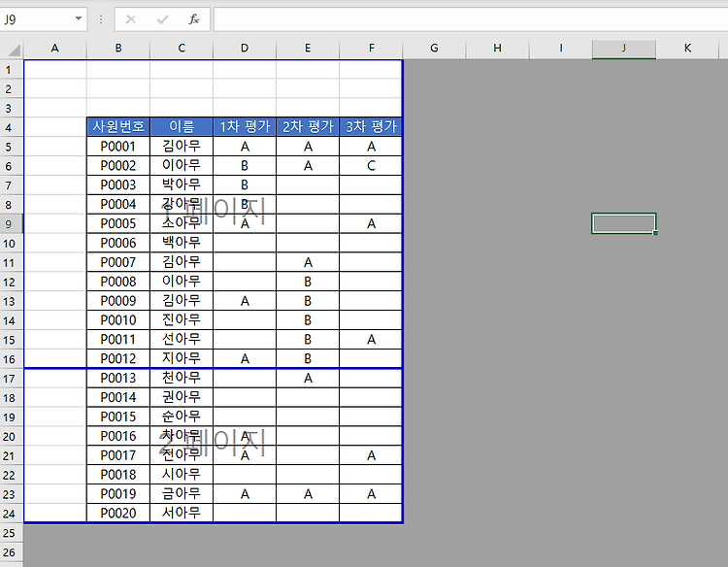Click name cell 시아무
Image resolution: width=728 pixels, height=567 pixels.
[x=182, y=475]
